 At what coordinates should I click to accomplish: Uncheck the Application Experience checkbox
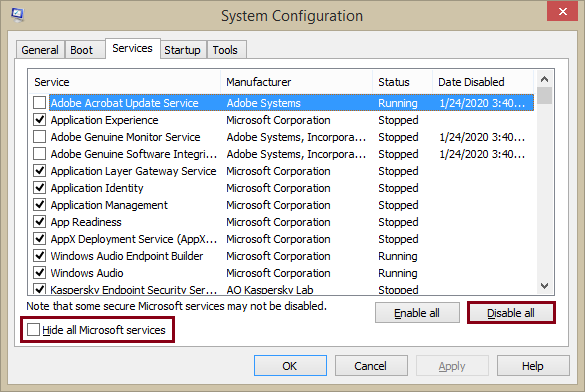pyautogui.click(x=40, y=120)
